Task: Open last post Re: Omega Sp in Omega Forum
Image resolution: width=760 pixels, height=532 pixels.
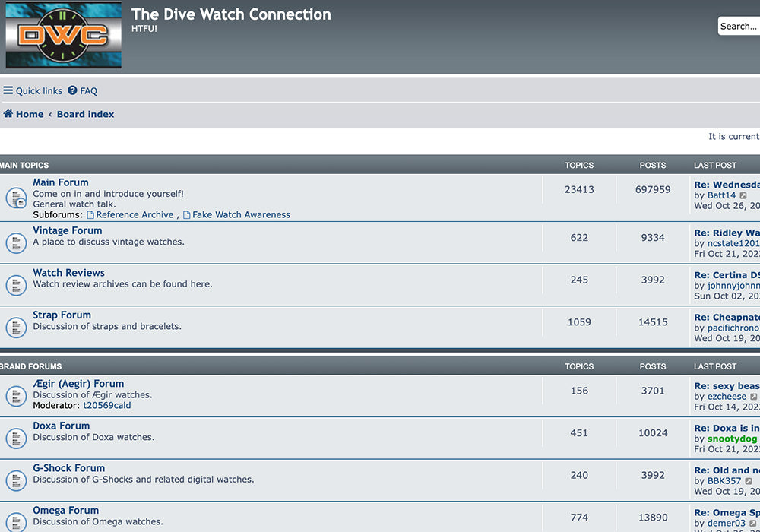Action: pyautogui.click(x=727, y=512)
